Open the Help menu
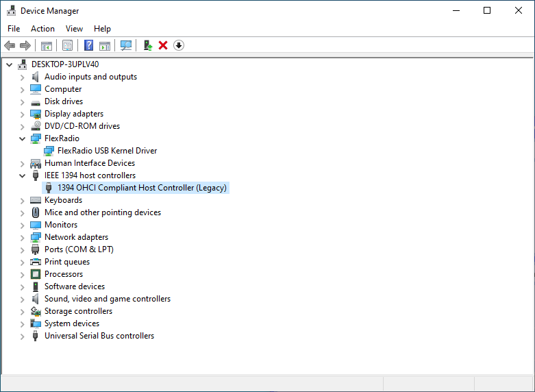Viewport: 535px width, 392px height. 102,29
